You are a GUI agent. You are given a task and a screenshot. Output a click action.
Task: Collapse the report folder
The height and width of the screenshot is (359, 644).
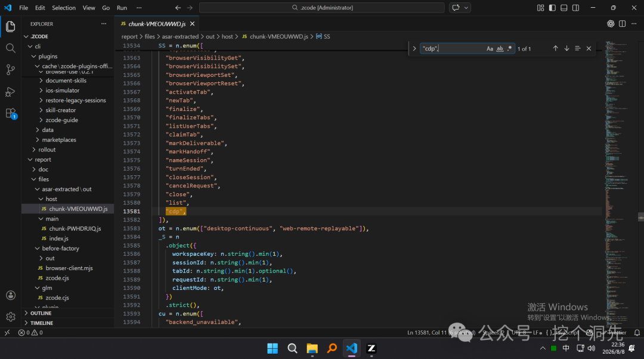point(68,159)
